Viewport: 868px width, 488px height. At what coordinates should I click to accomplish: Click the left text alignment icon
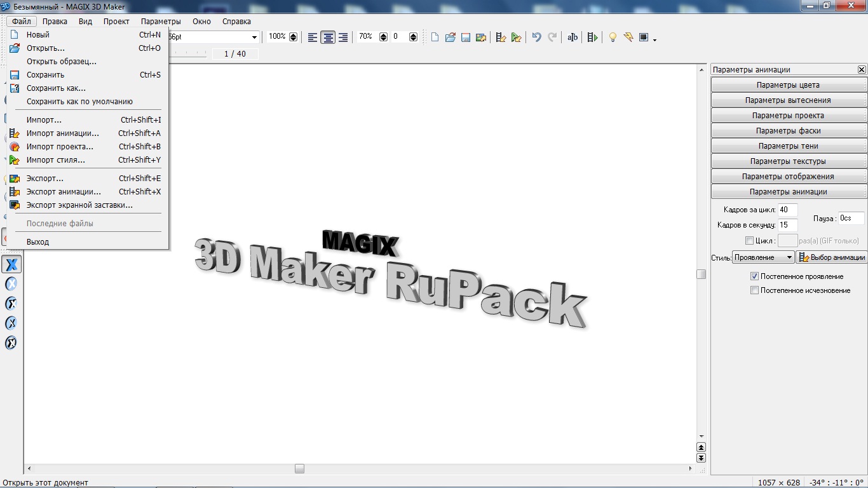point(313,37)
